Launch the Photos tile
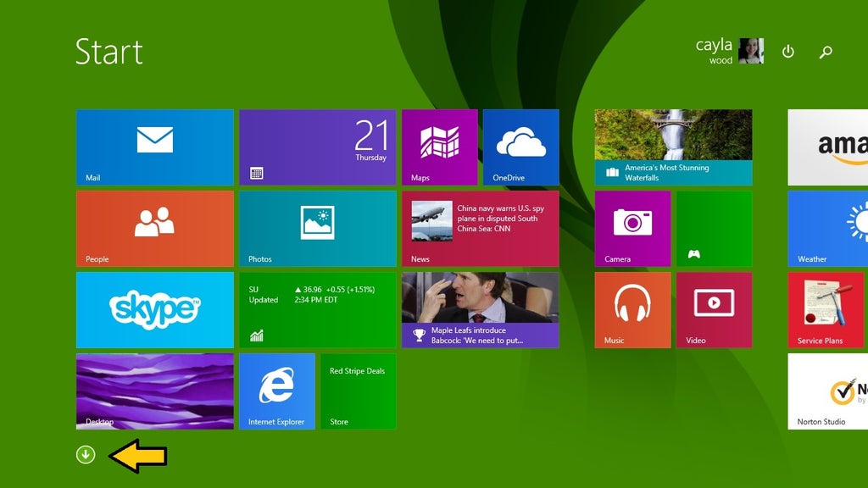The width and height of the screenshot is (868, 488). pyautogui.click(x=318, y=229)
